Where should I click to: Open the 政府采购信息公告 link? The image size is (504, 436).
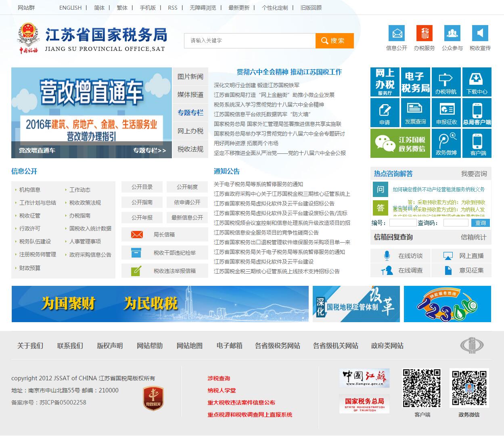(90, 255)
